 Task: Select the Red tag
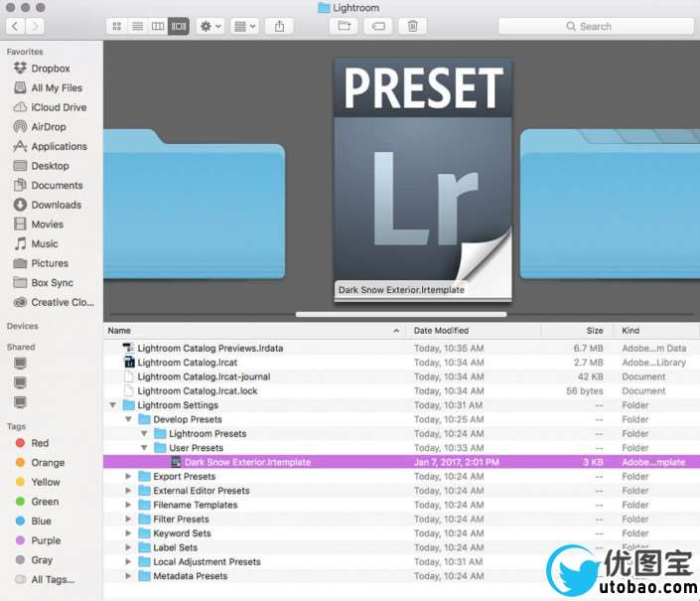point(40,443)
